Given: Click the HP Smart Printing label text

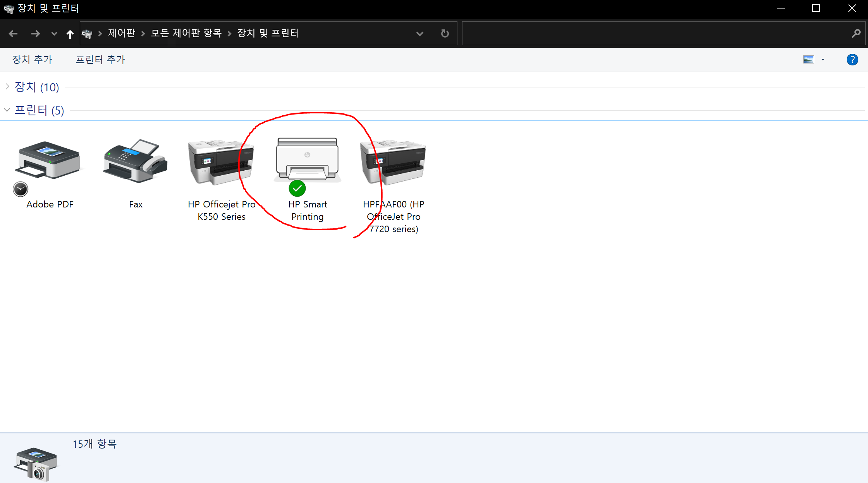Looking at the screenshot, I should [x=308, y=211].
